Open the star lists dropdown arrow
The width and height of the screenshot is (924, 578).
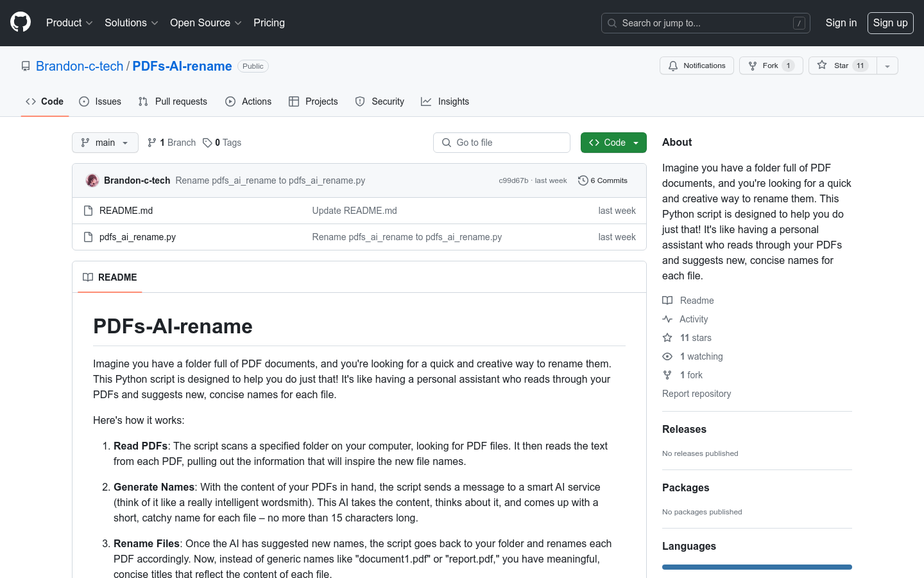point(887,66)
